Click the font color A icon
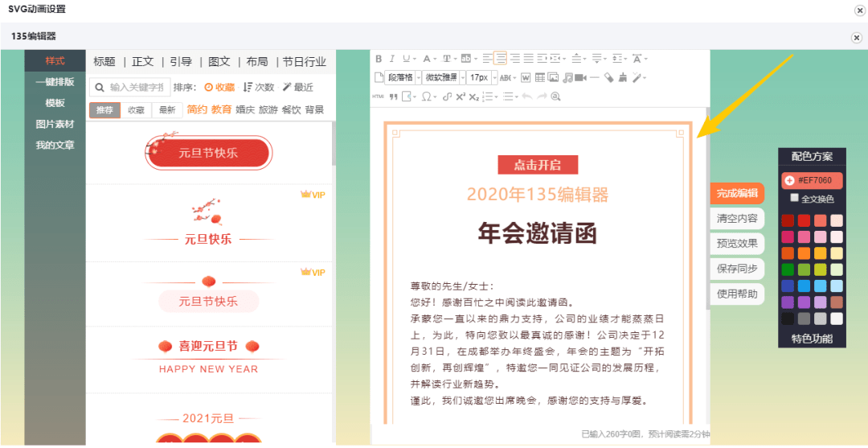 pyautogui.click(x=427, y=58)
